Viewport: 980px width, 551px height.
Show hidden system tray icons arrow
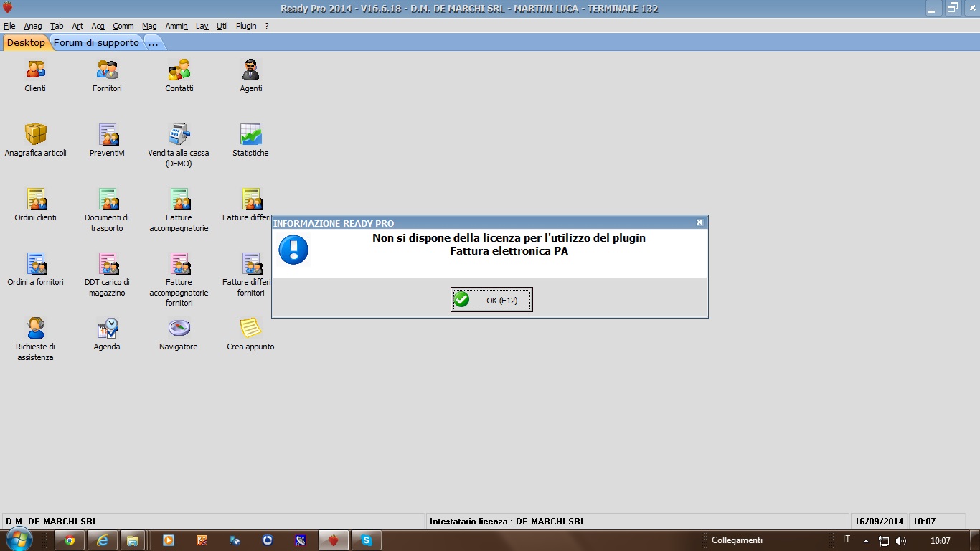866,540
